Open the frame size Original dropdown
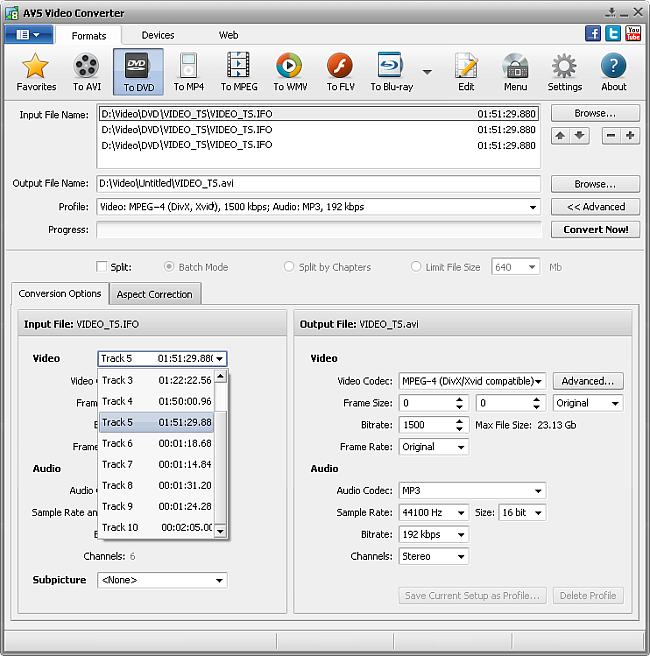The height and width of the screenshot is (656, 650). click(x=588, y=403)
